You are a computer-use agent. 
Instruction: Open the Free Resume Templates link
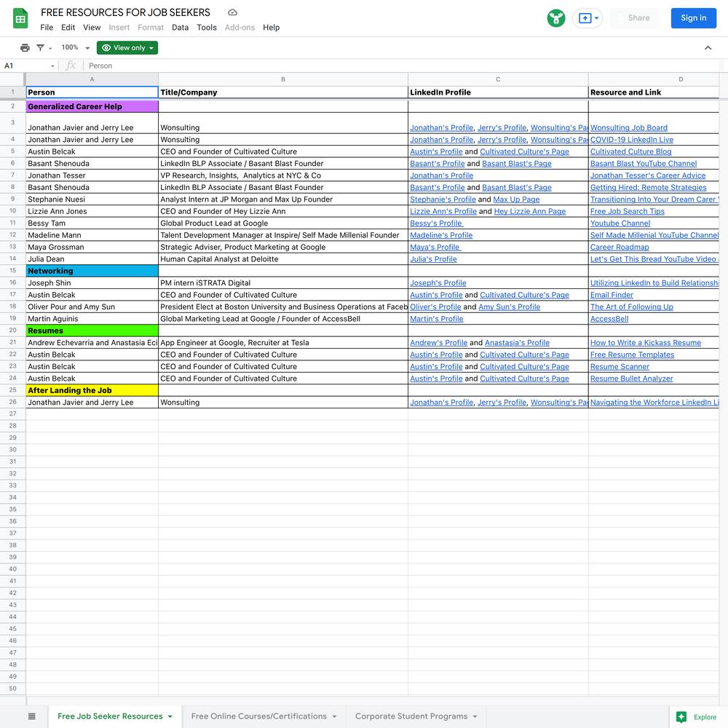coord(632,355)
